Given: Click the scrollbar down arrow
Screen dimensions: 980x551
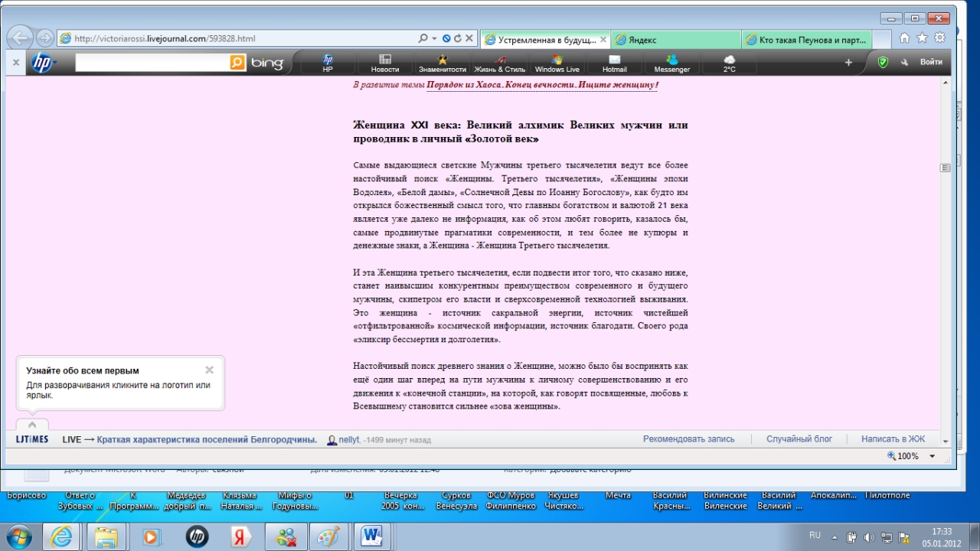Looking at the screenshot, I should (x=946, y=442).
